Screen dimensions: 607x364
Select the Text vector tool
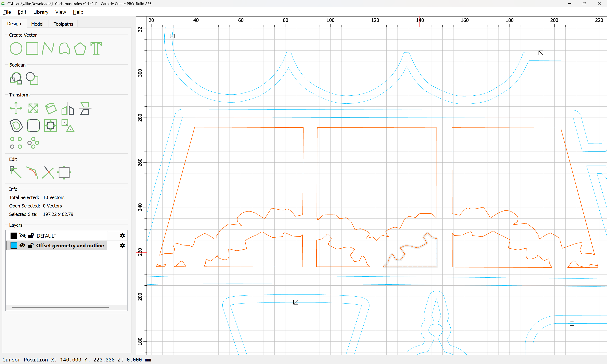pyautogui.click(x=96, y=48)
